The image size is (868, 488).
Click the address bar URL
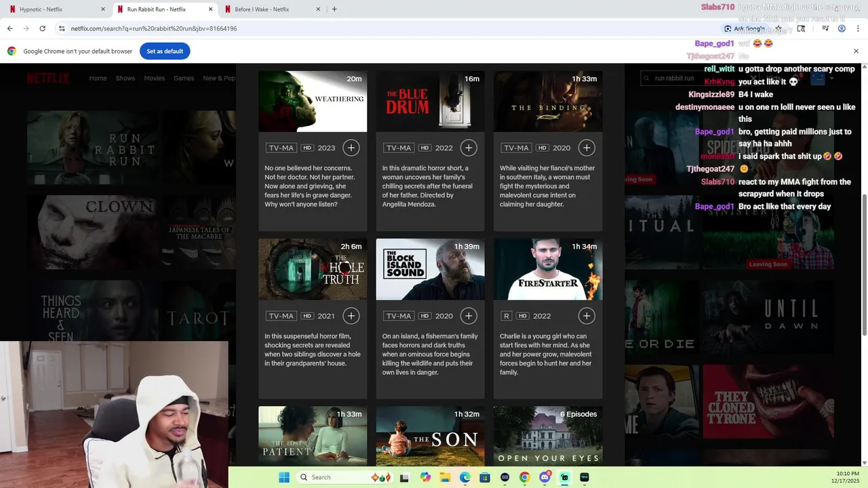(154, 28)
